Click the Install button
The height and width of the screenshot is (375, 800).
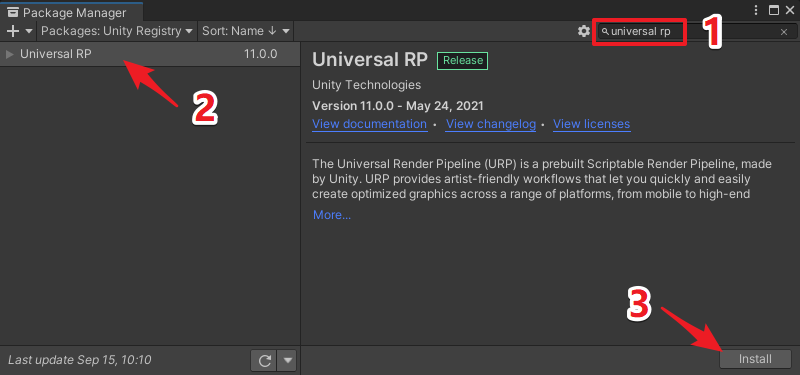pos(755,359)
